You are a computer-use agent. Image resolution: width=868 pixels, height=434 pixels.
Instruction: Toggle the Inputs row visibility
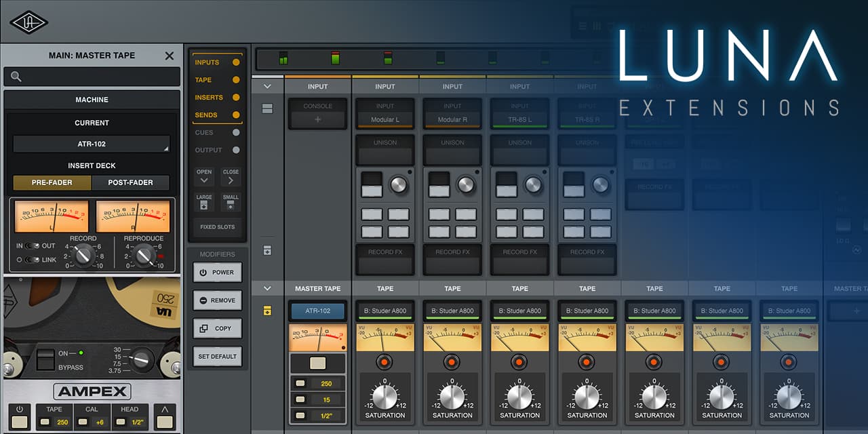pos(217,62)
